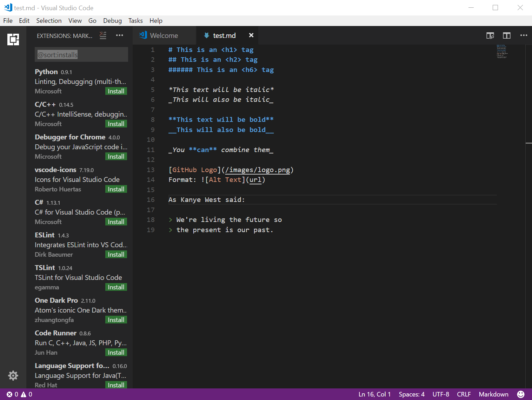Open the File menu
The width and height of the screenshot is (532, 400).
8,21
